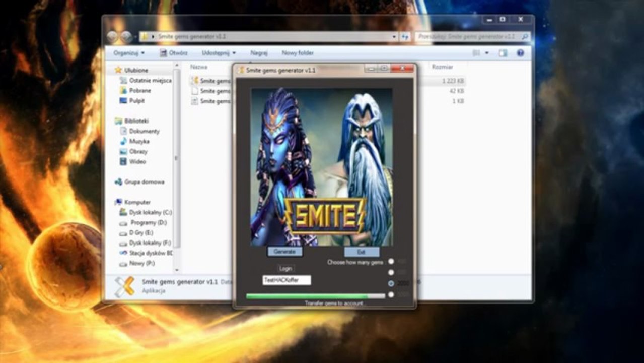Click the Biblioteki libraries icon

[x=118, y=121]
